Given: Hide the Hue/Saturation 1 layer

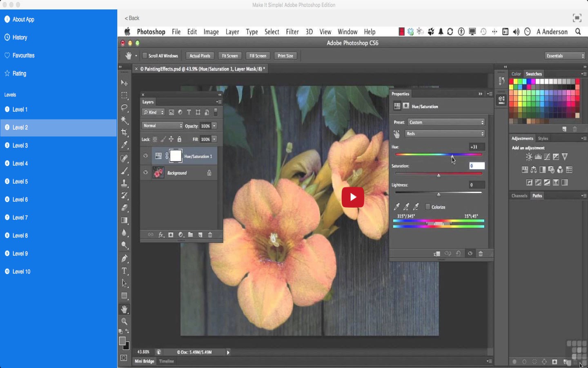Looking at the screenshot, I should pos(145,156).
